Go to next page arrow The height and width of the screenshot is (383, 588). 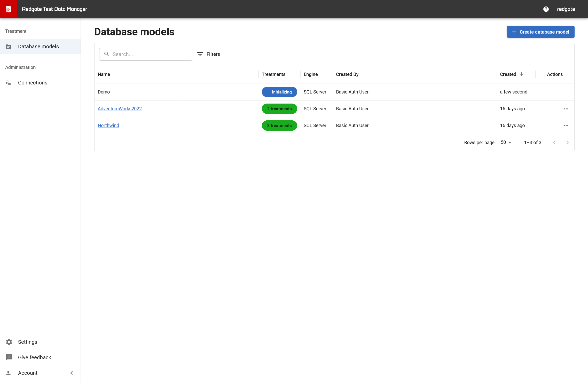click(567, 143)
